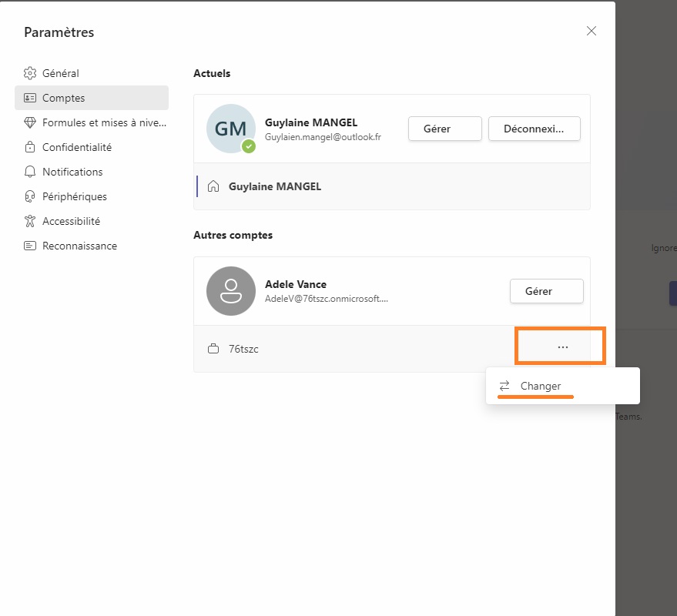Open Confidentialité via the lock icon
677x616 pixels.
[x=30, y=147]
